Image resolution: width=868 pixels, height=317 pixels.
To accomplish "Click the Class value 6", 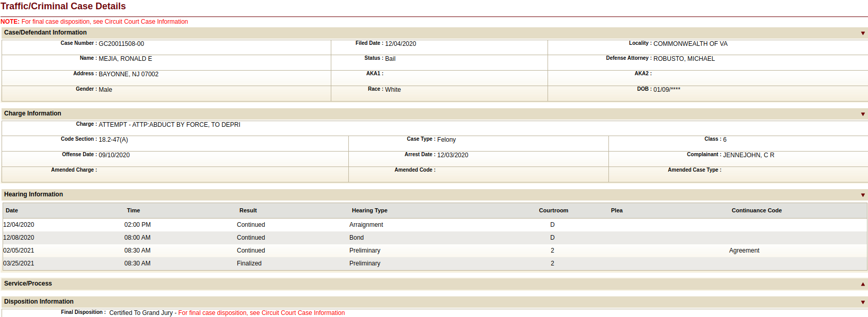I will click(x=725, y=140).
